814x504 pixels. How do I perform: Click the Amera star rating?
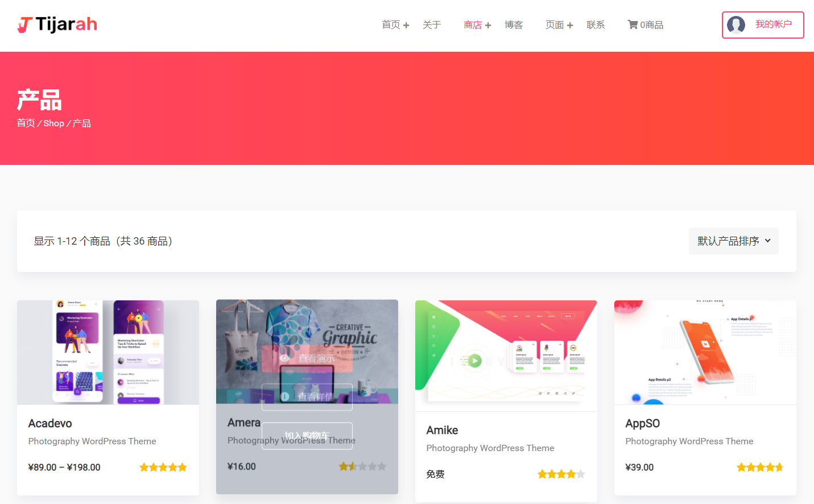coord(362,466)
